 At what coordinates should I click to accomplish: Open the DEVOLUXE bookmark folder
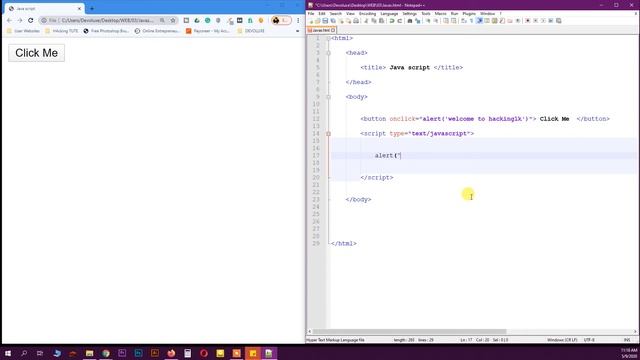(251, 31)
